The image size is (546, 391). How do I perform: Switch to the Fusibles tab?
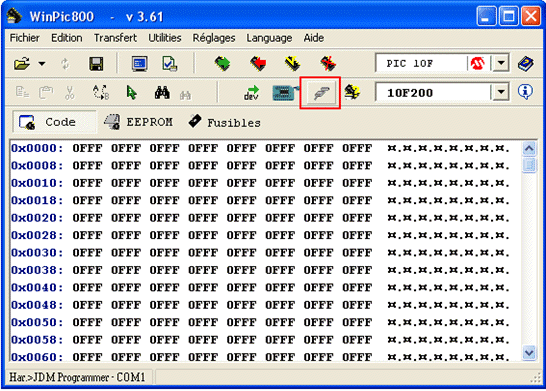pos(225,122)
